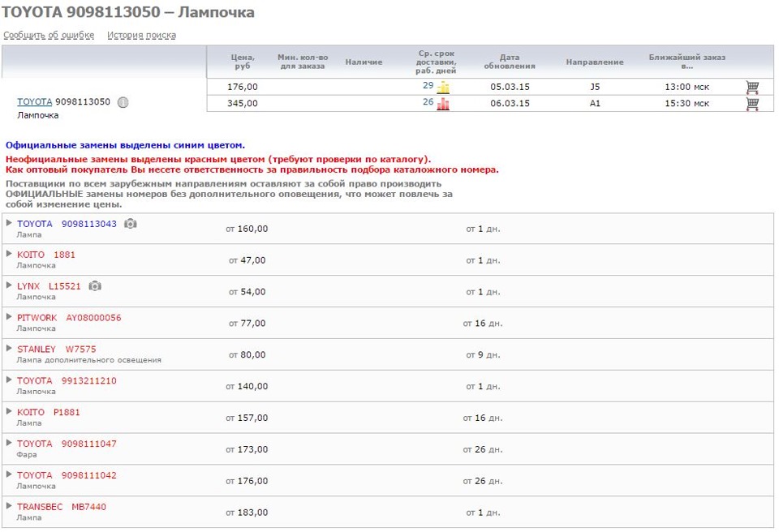779x532 pixels.
Task: Click the 29 delivery days link
Action: [428, 84]
